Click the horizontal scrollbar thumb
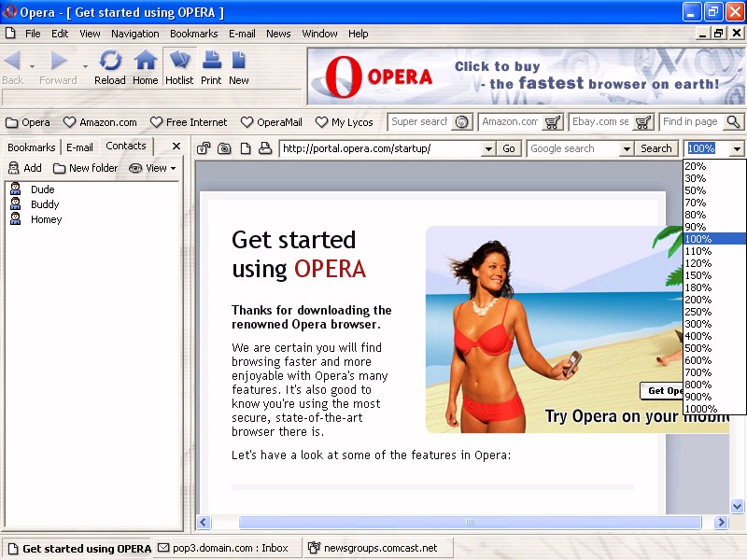Image resolution: width=747 pixels, height=560 pixels. (x=470, y=523)
